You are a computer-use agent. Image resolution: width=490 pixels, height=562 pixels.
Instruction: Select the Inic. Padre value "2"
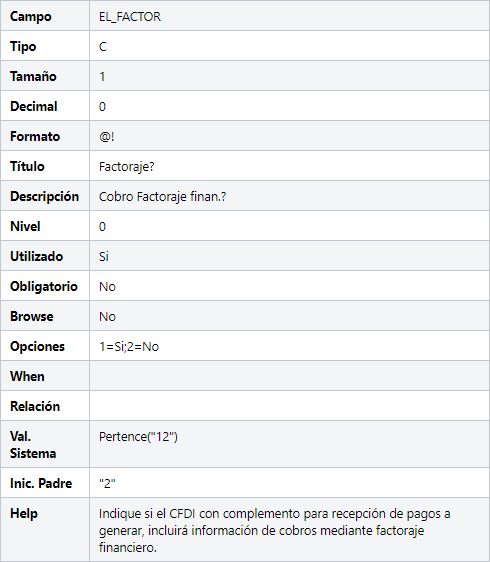(107, 484)
